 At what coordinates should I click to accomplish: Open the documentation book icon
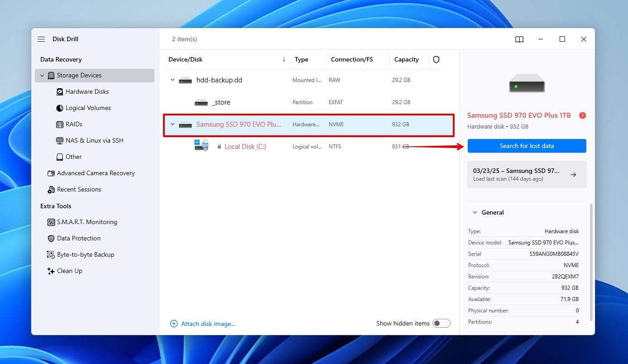pyautogui.click(x=519, y=39)
